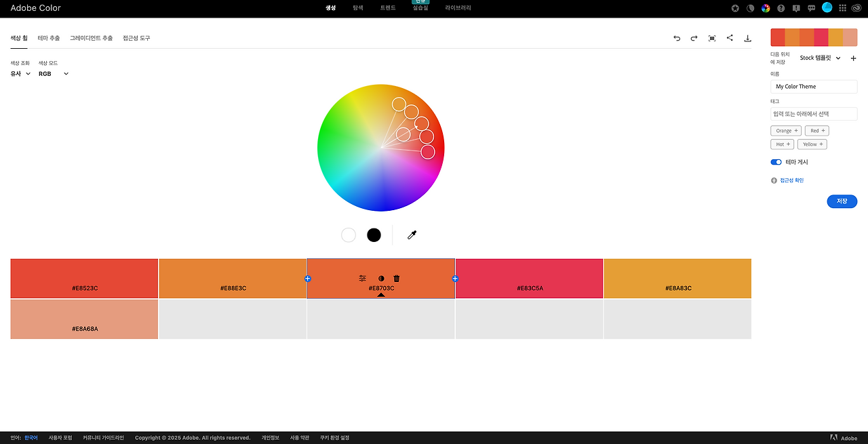Open 사용자 포럼 footer link
The width and height of the screenshot is (868, 444).
pos(60,438)
